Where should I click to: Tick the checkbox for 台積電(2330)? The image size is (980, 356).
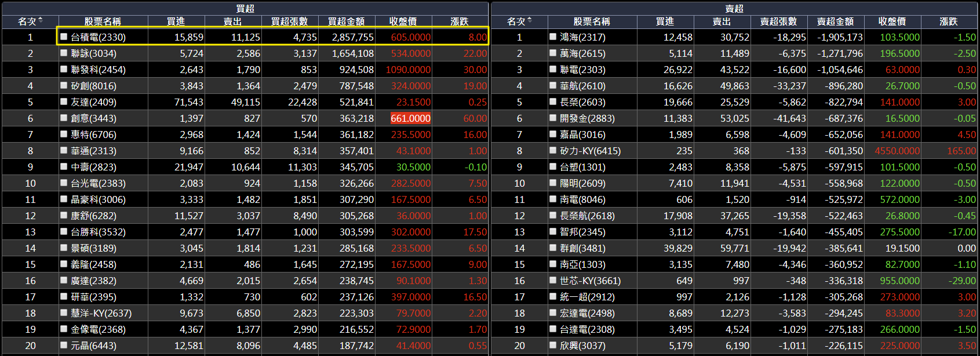[x=64, y=37]
